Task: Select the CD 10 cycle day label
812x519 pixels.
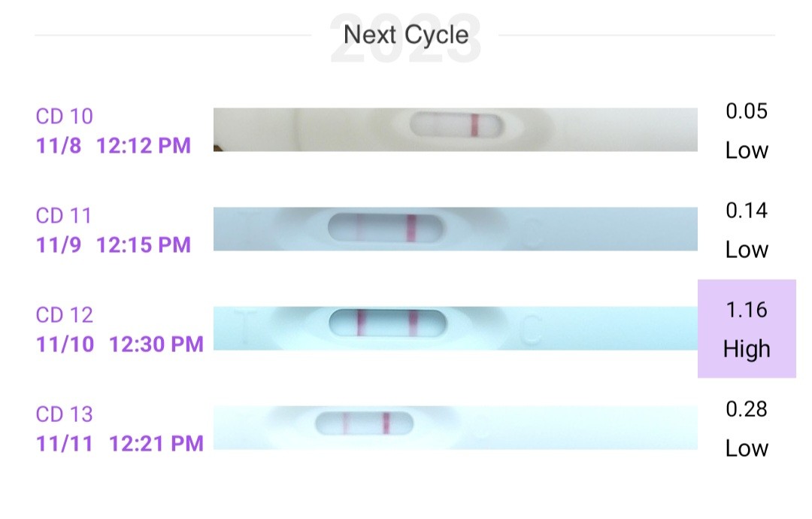Action: (x=65, y=117)
